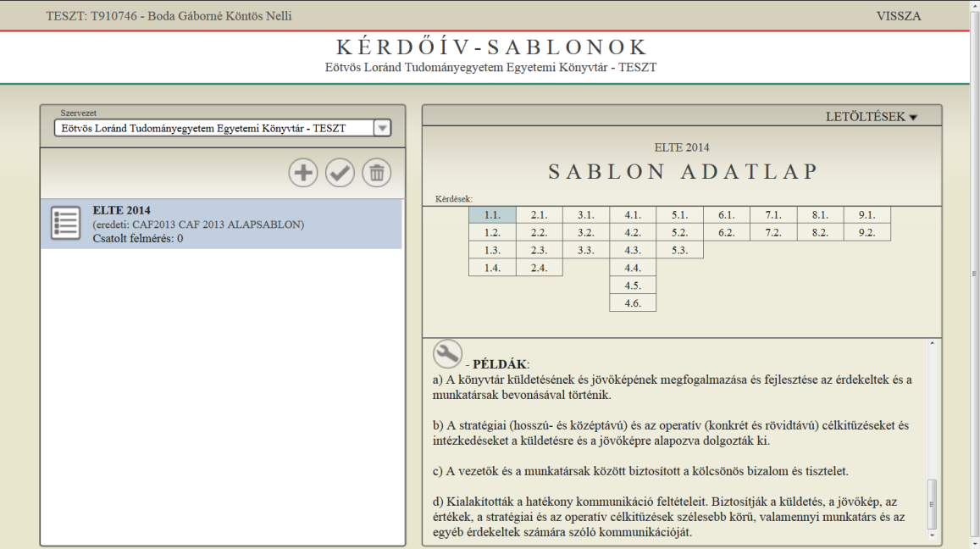
Task: Click the checkmark approve icon
Action: [x=340, y=173]
